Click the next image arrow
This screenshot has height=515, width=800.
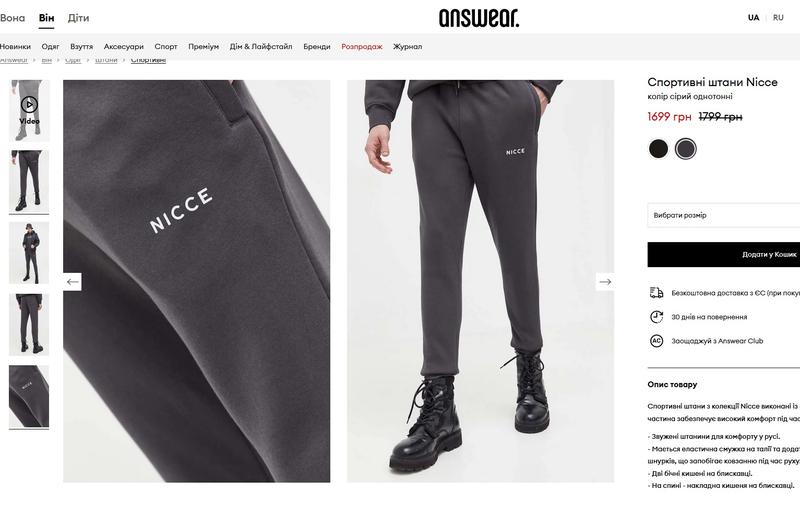(605, 282)
